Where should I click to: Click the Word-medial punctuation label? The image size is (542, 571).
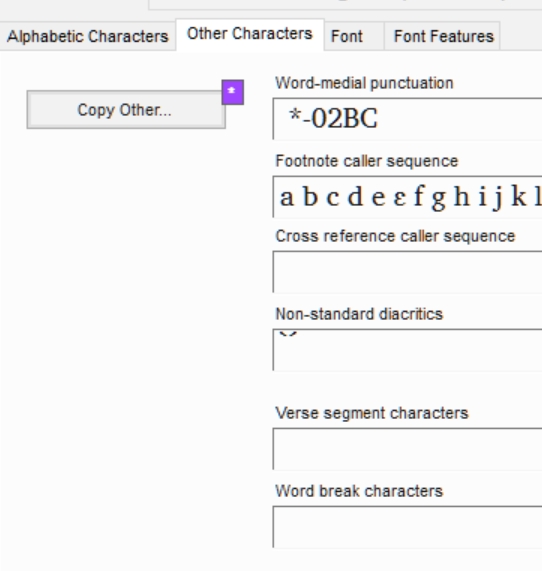click(x=364, y=83)
